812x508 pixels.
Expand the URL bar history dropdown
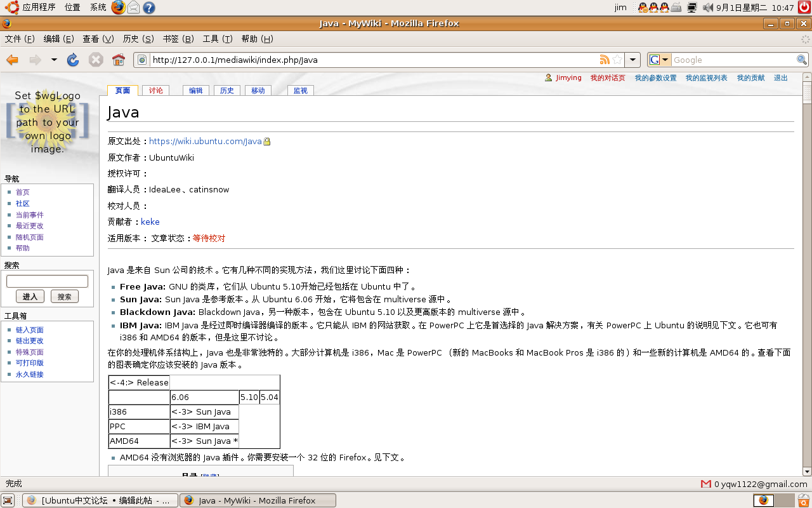(632, 60)
